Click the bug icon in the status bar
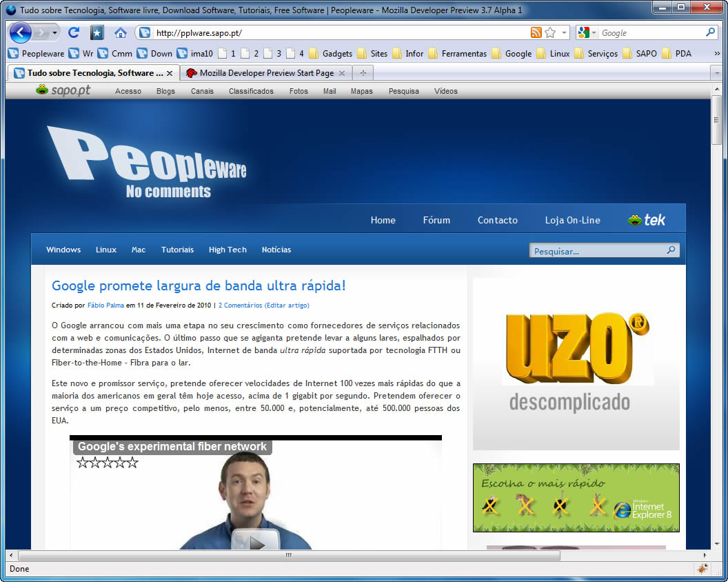 pyautogui.click(x=702, y=569)
